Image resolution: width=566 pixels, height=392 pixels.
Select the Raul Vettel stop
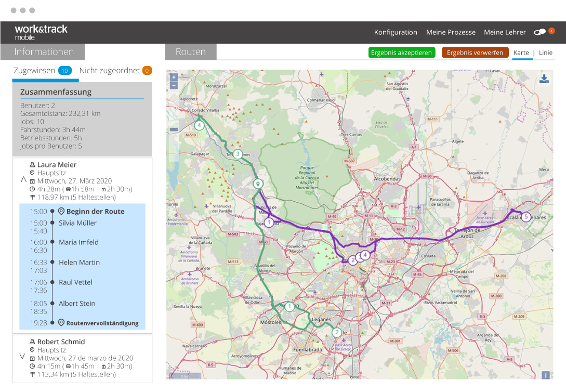[x=75, y=282]
